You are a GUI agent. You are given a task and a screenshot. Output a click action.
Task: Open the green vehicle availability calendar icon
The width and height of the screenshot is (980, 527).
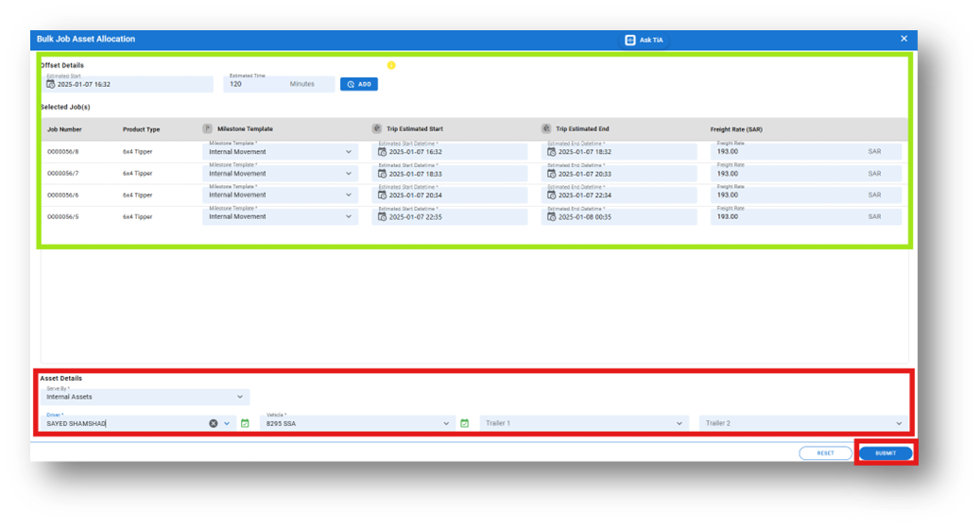(464, 423)
